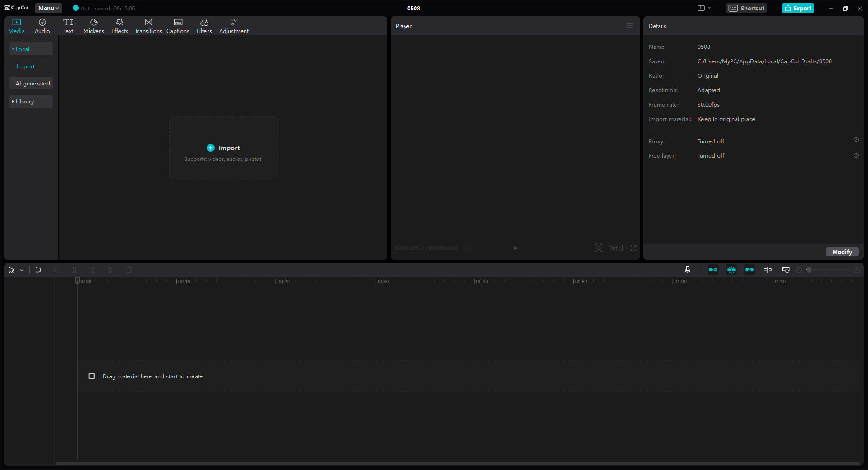Switch to the Adjustment tab
Screen dimensions: 868x470
(234, 25)
